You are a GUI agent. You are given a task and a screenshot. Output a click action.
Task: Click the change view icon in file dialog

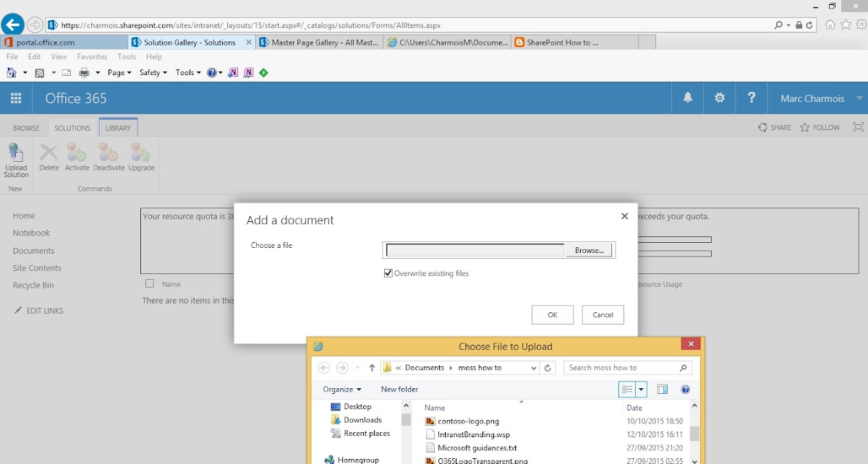point(627,390)
